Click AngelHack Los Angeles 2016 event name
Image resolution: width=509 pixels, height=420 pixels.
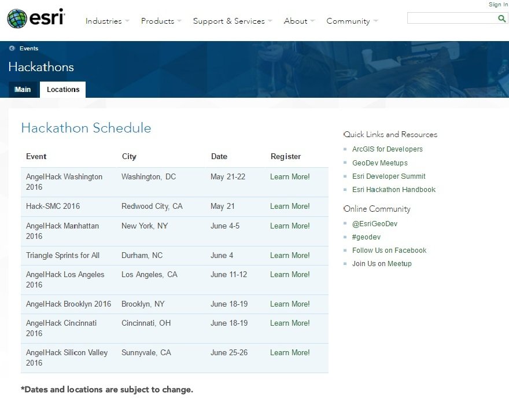(65, 280)
